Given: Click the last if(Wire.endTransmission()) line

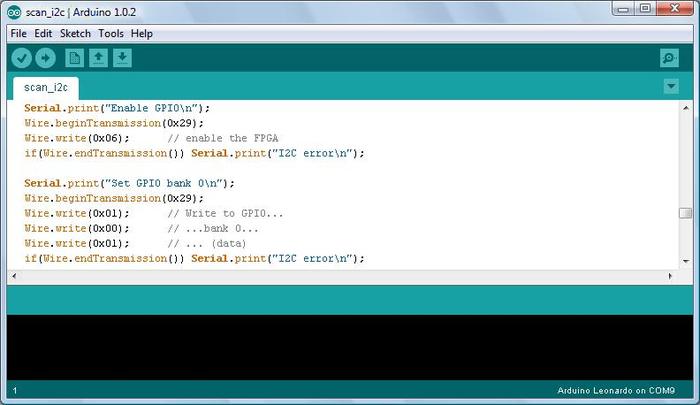Looking at the screenshot, I should (194, 259).
